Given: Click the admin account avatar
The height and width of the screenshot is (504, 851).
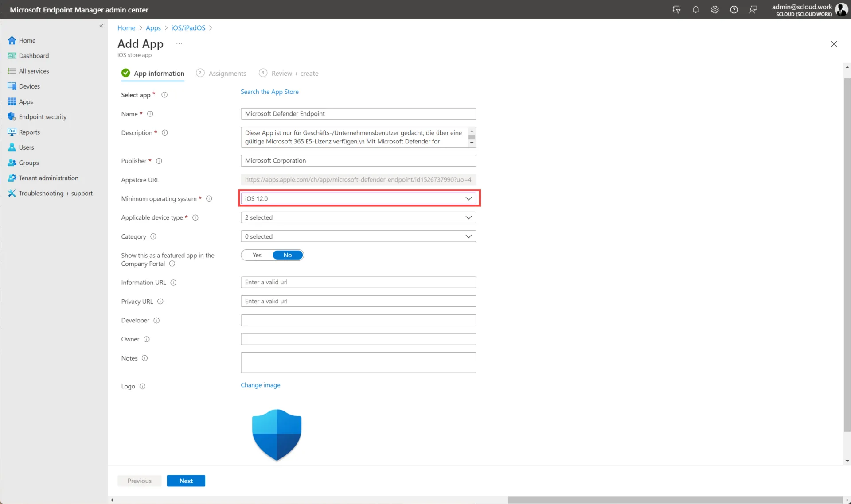Looking at the screenshot, I should pos(841,10).
